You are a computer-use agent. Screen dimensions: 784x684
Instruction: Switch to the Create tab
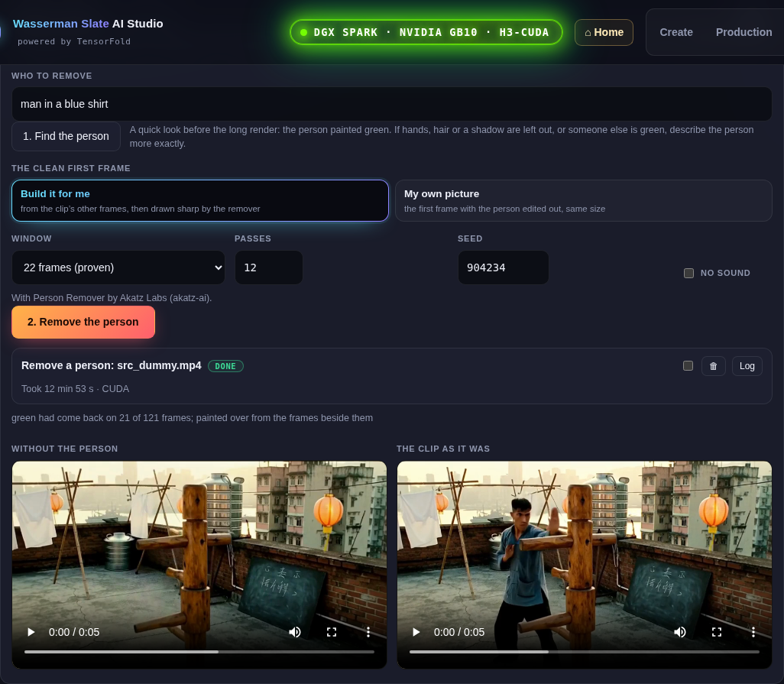pyautogui.click(x=676, y=33)
